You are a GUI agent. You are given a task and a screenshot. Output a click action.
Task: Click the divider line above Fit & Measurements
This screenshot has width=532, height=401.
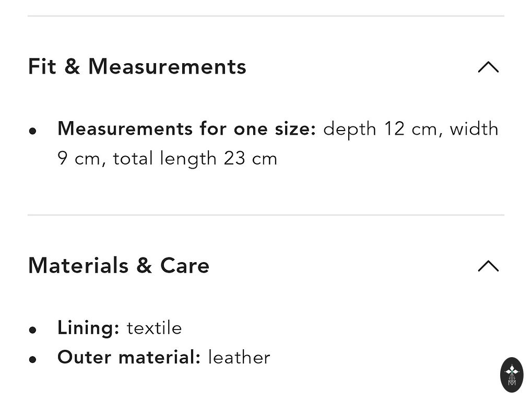pyautogui.click(x=266, y=16)
